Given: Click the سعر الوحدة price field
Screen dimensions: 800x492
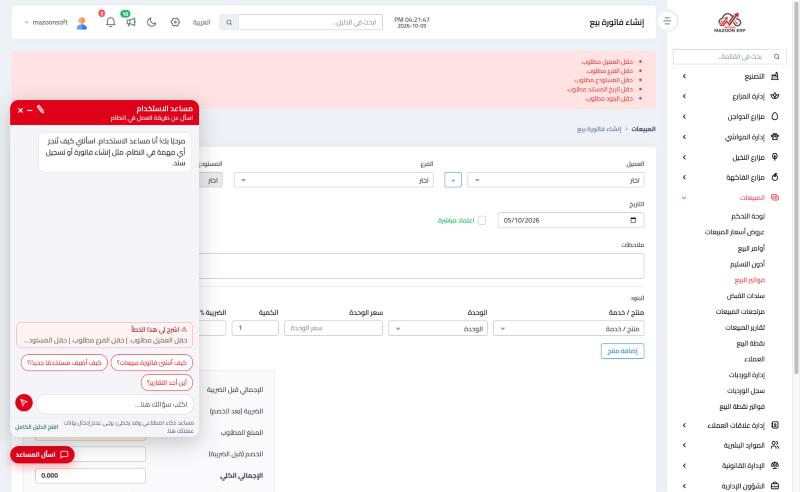Looking at the screenshot, I should coord(333,329).
